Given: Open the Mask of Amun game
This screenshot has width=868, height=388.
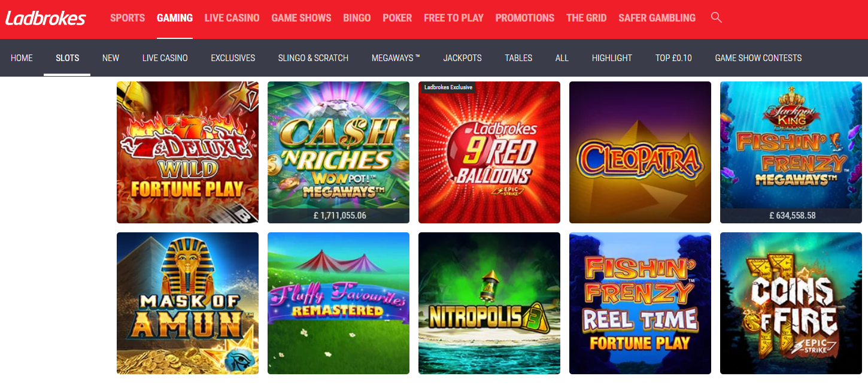Looking at the screenshot, I should [187, 303].
